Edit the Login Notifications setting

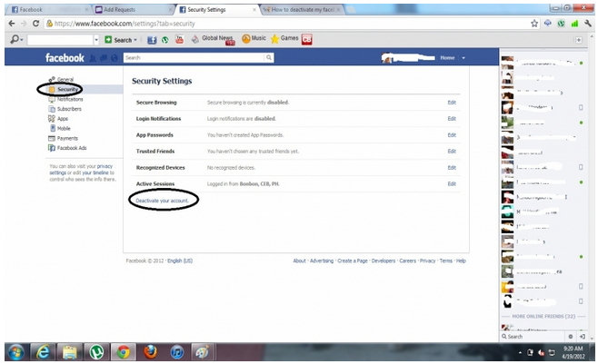(x=452, y=119)
